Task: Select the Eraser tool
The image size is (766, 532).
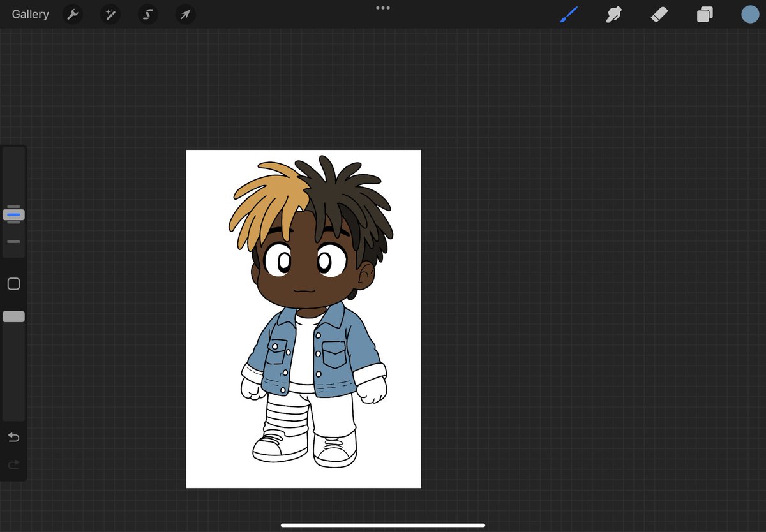Action: pos(659,15)
